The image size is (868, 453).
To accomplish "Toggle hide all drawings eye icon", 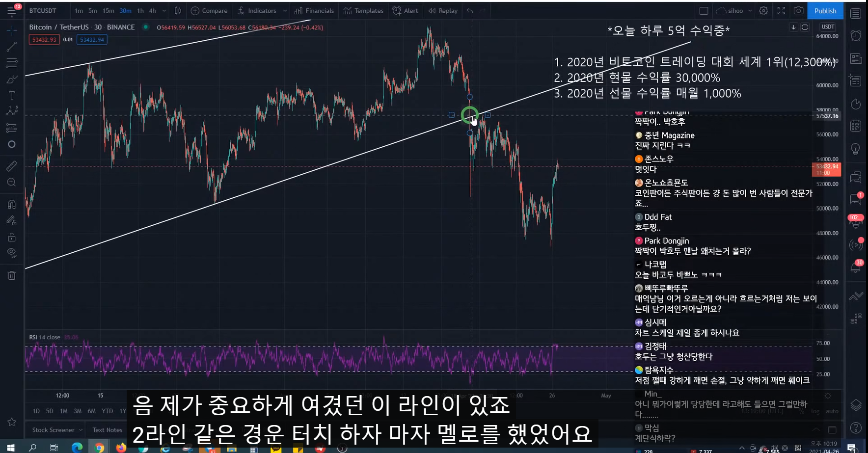I will 12,253.
